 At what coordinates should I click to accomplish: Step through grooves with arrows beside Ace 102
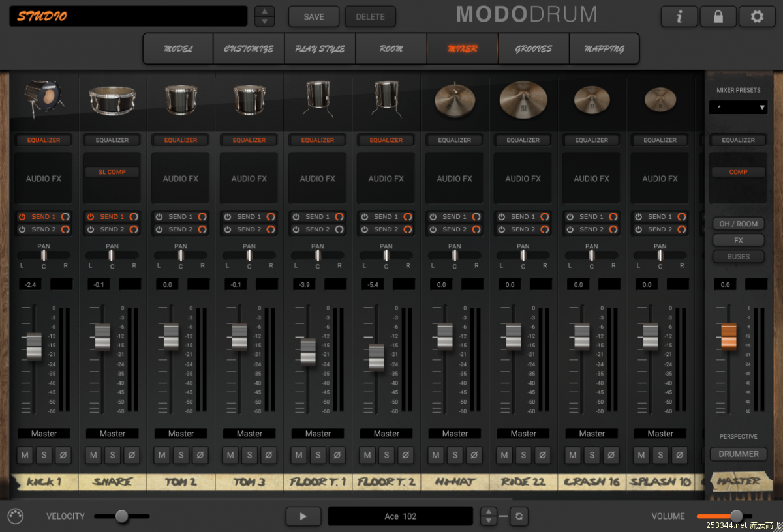click(x=489, y=516)
